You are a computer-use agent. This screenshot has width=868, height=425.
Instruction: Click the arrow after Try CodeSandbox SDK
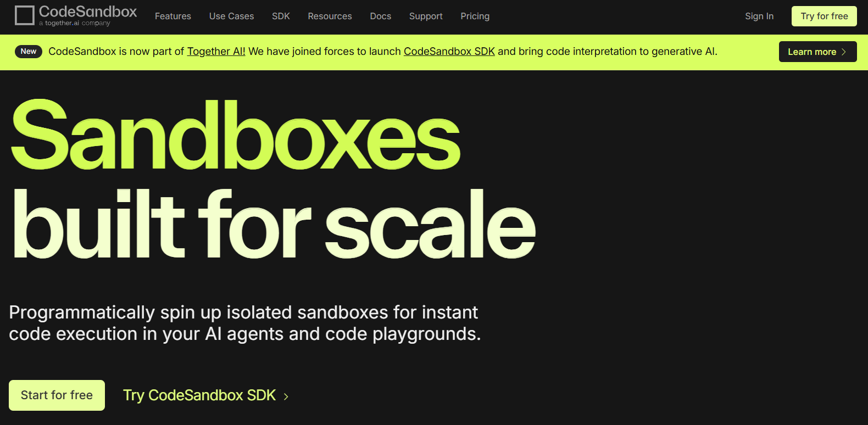point(286,396)
